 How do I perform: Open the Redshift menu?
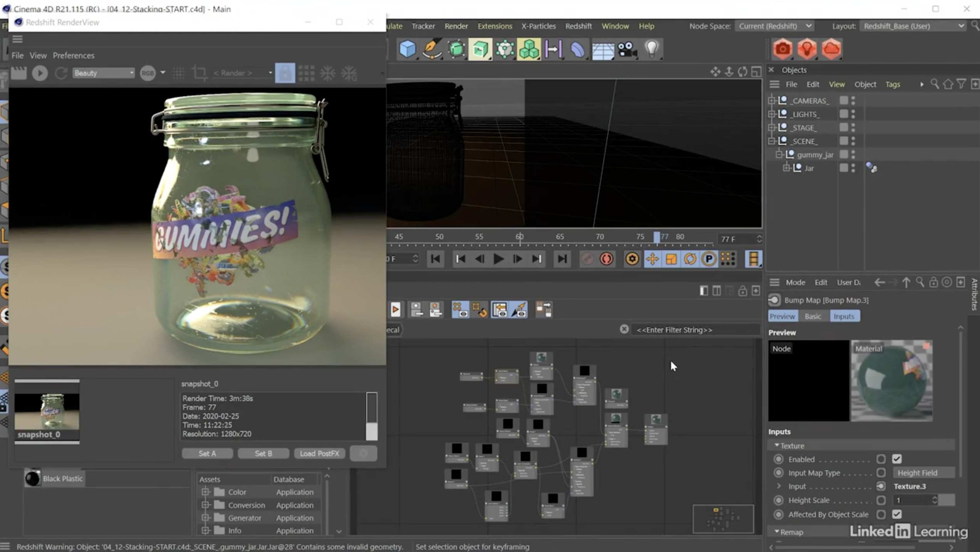click(x=578, y=26)
